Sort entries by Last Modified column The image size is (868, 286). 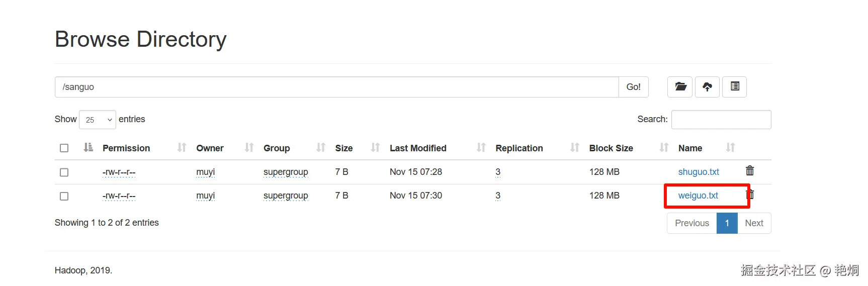pyautogui.click(x=417, y=148)
